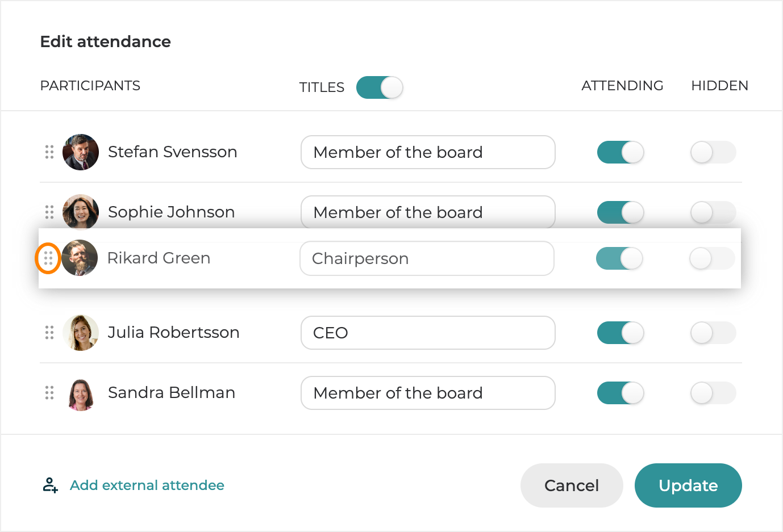
Task: Click Julia Robertsson's avatar picture
Action: [81, 333]
